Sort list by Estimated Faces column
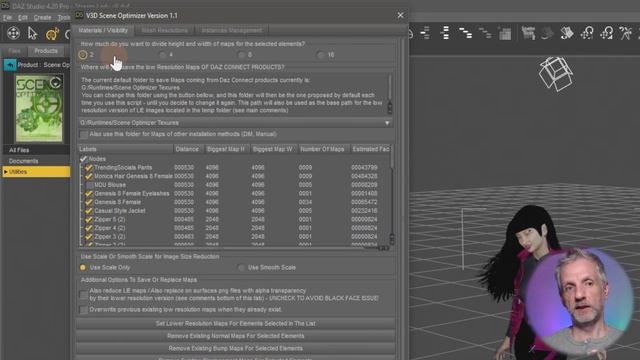Screen dimensions: 640x360 tap(371, 149)
